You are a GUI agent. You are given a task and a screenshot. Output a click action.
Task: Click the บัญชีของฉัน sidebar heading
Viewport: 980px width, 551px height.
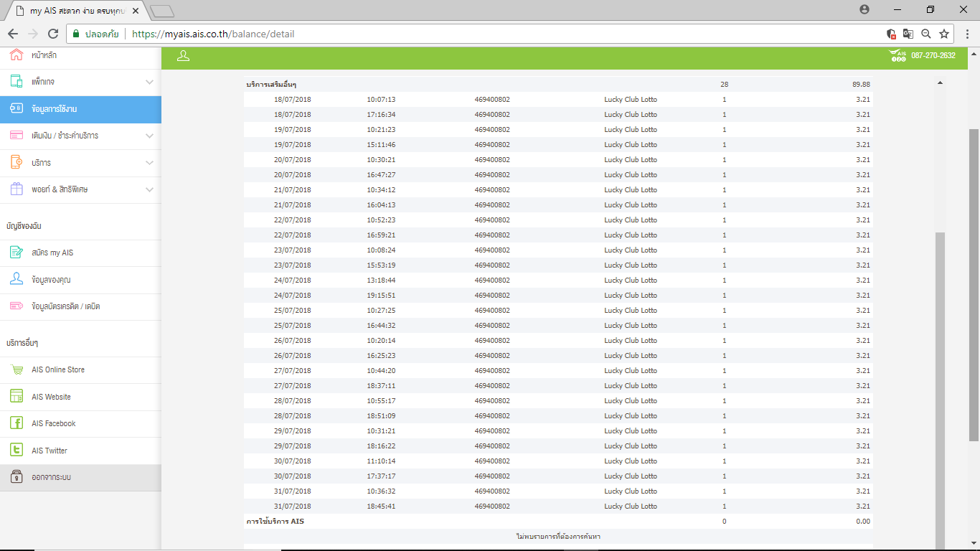(24, 226)
